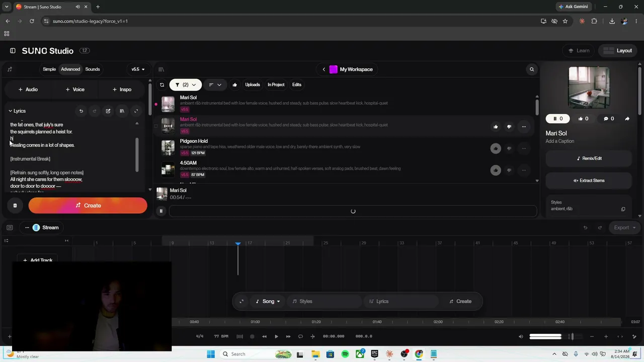Fast forward in the timeline transport
Image resolution: width=644 pixels, height=362 pixels.
pyautogui.click(x=288, y=336)
